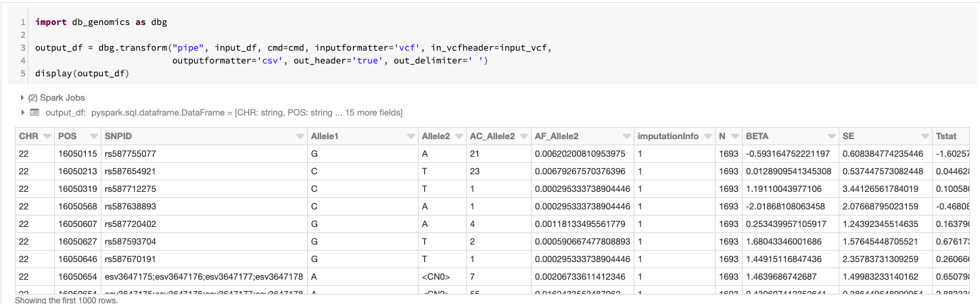This screenshot has width=980, height=304.
Task: Click the imputationInfo column sort arrow
Action: [707, 136]
